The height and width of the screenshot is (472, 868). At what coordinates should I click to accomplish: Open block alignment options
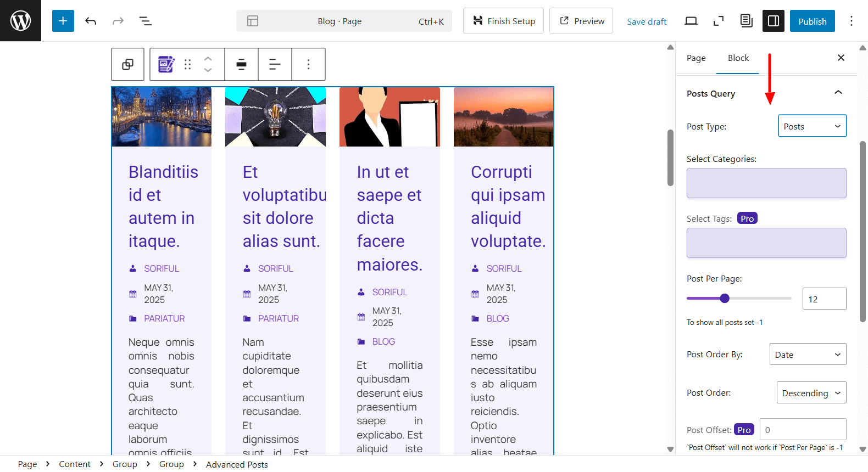pos(241,64)
